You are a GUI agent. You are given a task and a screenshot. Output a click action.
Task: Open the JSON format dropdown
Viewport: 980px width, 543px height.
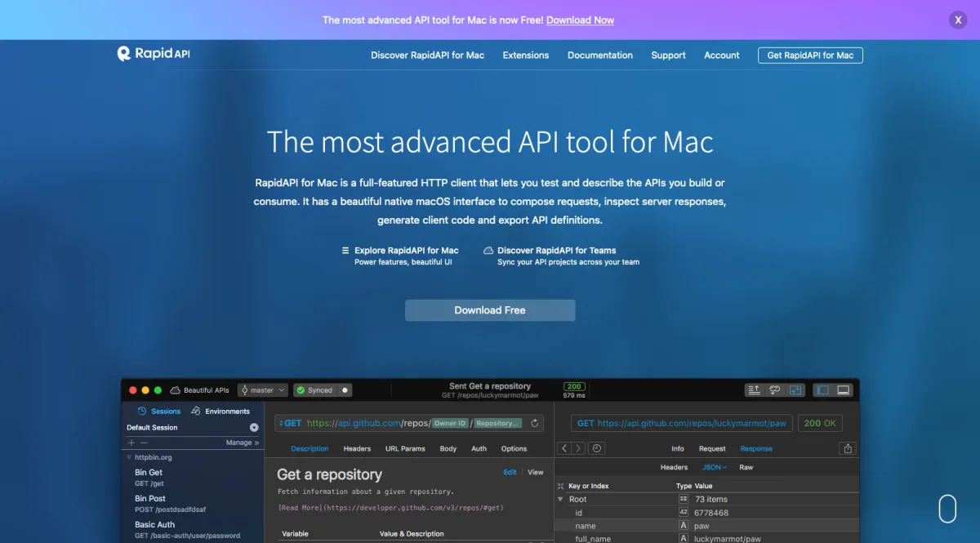(x=715, y=467)
